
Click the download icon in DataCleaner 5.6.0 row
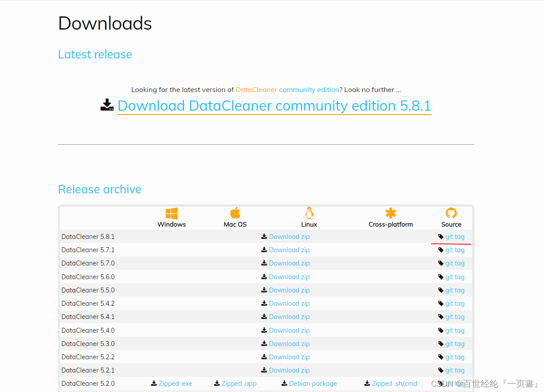(264, 277)
